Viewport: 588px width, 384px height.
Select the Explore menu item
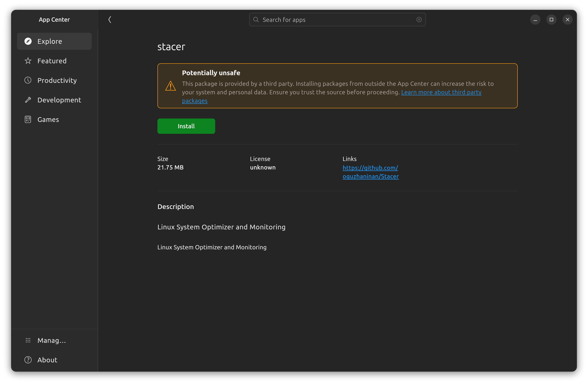coord(54,41)
